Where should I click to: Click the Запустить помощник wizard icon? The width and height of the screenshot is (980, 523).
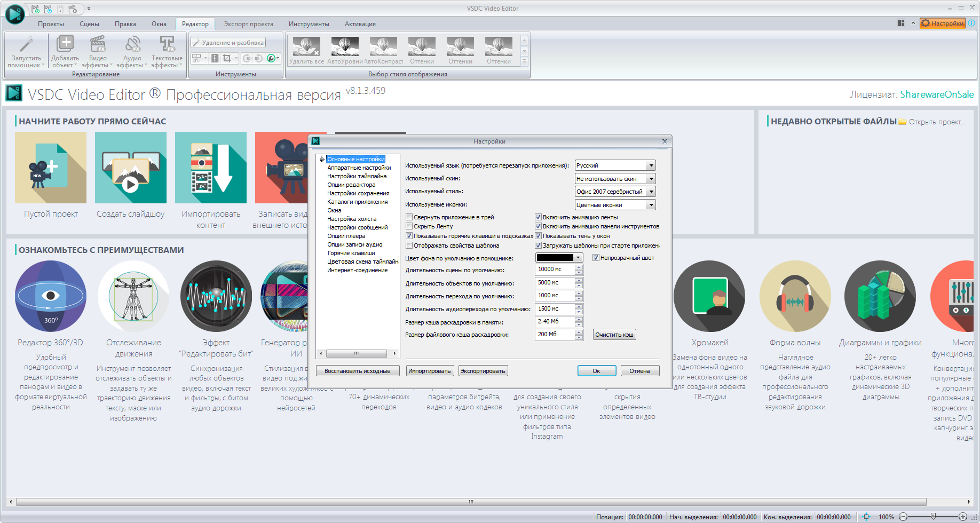26,45
